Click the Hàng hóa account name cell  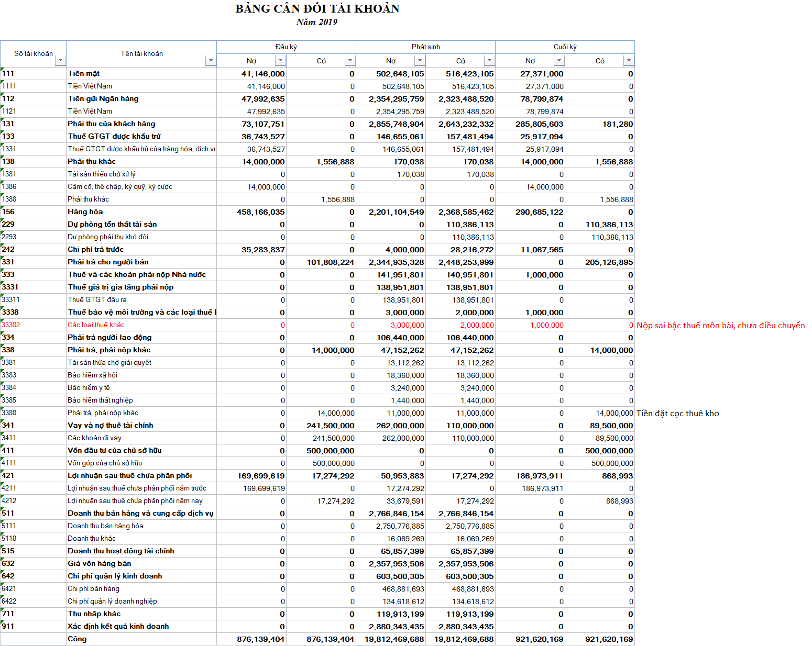point(85,212)
